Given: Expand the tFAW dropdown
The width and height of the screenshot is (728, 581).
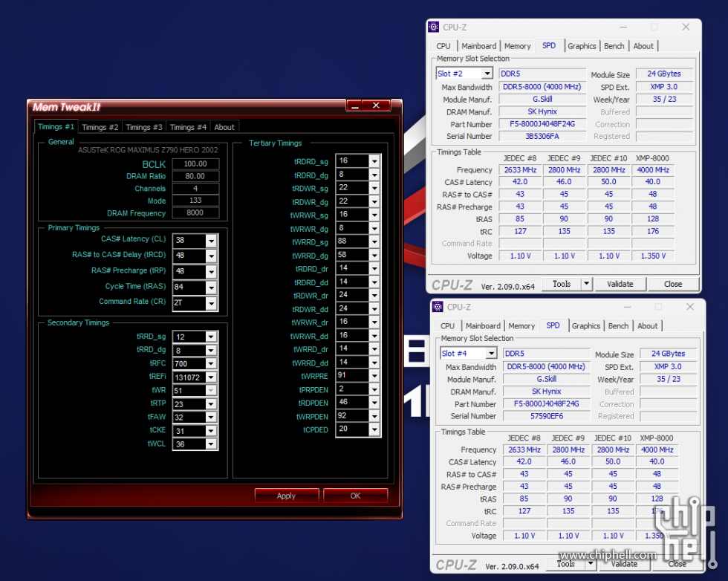Looking at the screenshot, I should click(x=211, y=418).
